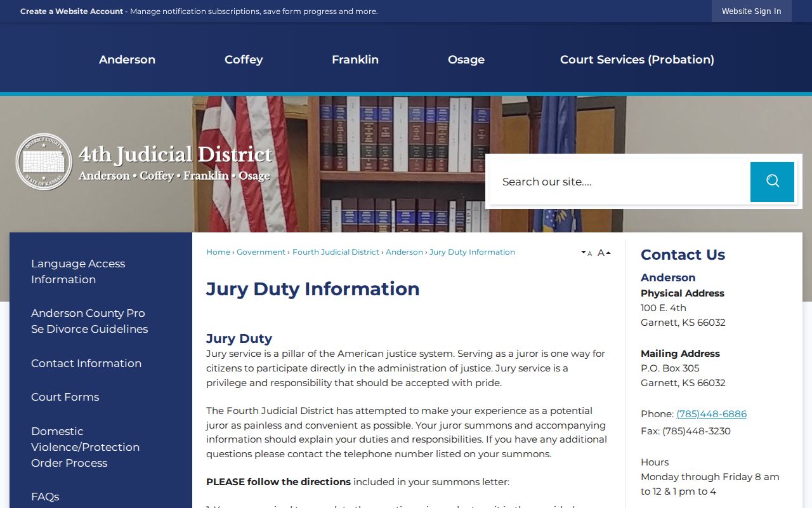Click the Physical Address label
The height and width of the screenshot is (508, 812).
(683, 293)
